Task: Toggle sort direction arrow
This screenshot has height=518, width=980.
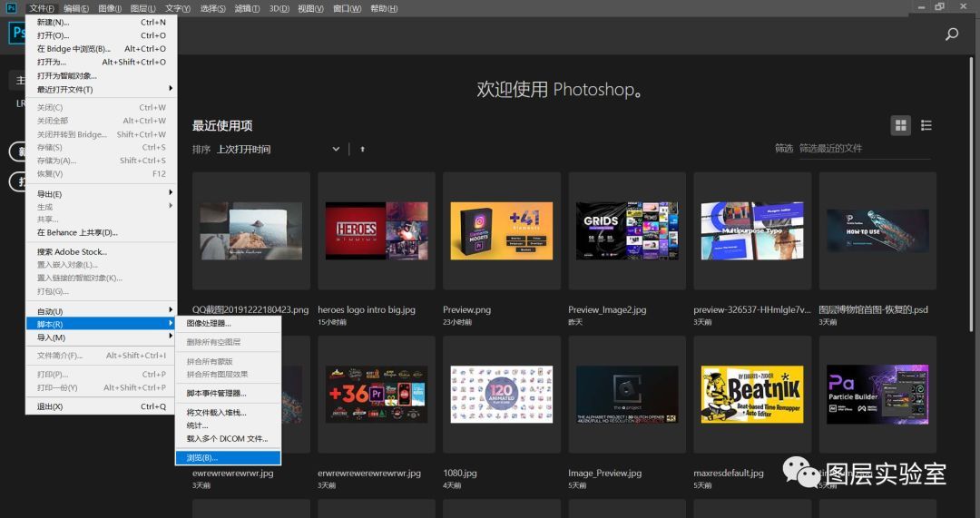Action: 362,150
